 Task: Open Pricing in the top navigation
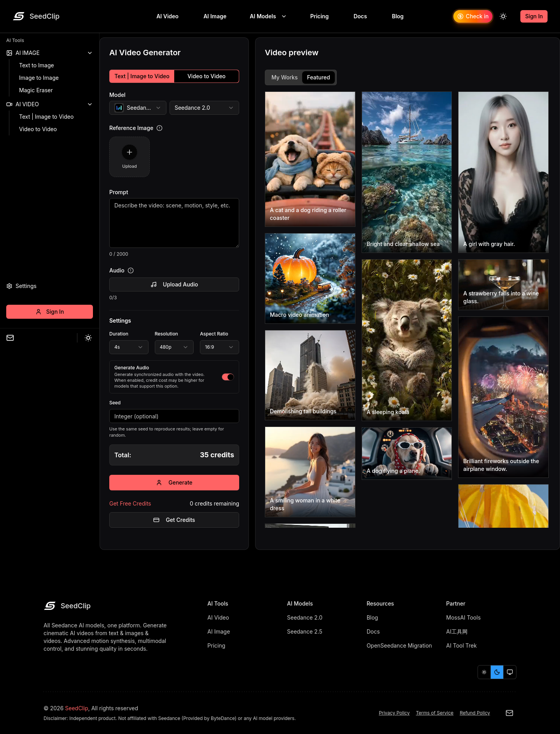319,16
